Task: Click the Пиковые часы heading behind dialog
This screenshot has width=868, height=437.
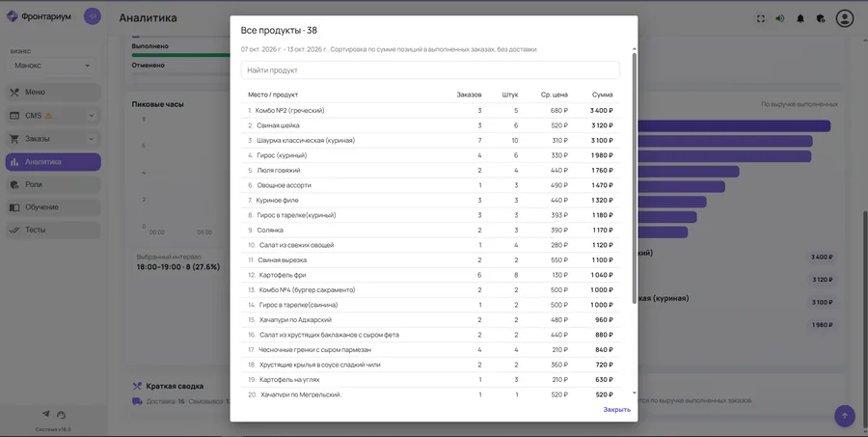Action: coord(158,104)
